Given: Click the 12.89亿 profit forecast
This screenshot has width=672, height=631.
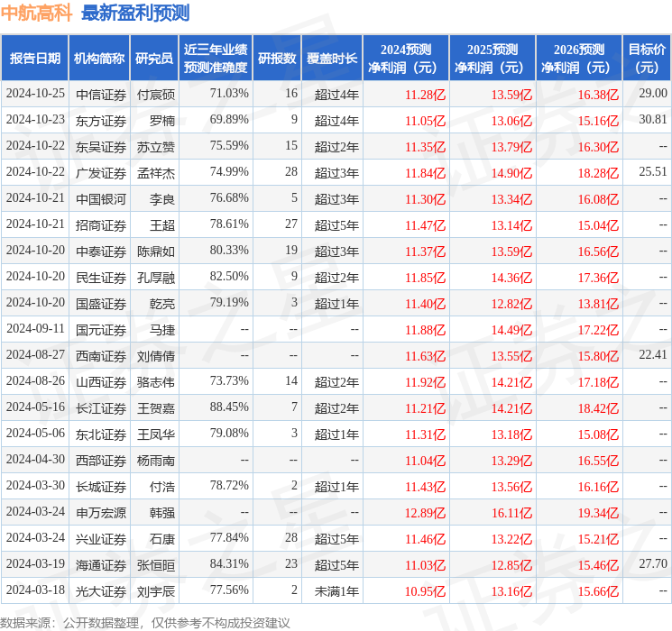Looking at the screenshot, I should (x=426, y=513).
